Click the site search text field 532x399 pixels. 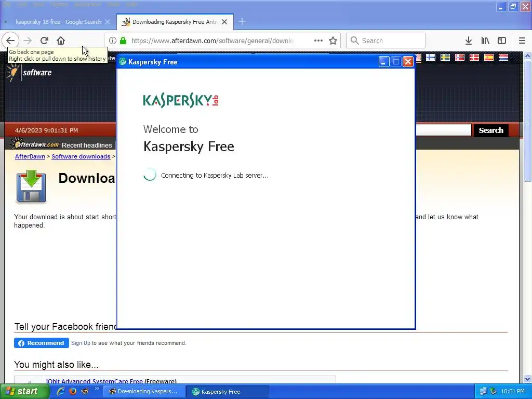[444, 130]
